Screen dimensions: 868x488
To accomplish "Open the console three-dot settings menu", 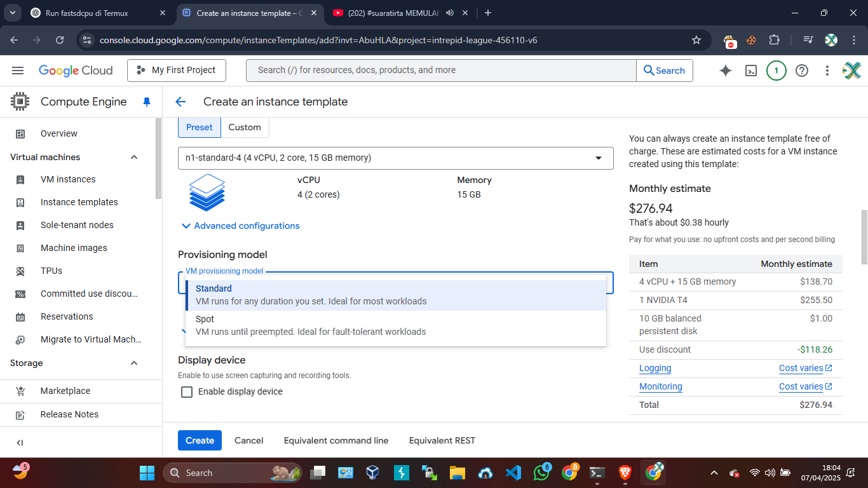I will [x=827, y=71].
